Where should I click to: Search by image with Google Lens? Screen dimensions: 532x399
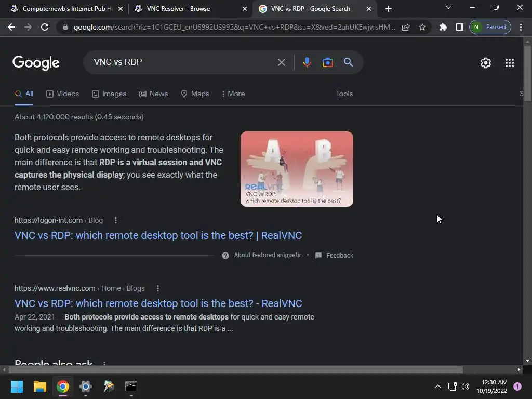coord(327,62)
